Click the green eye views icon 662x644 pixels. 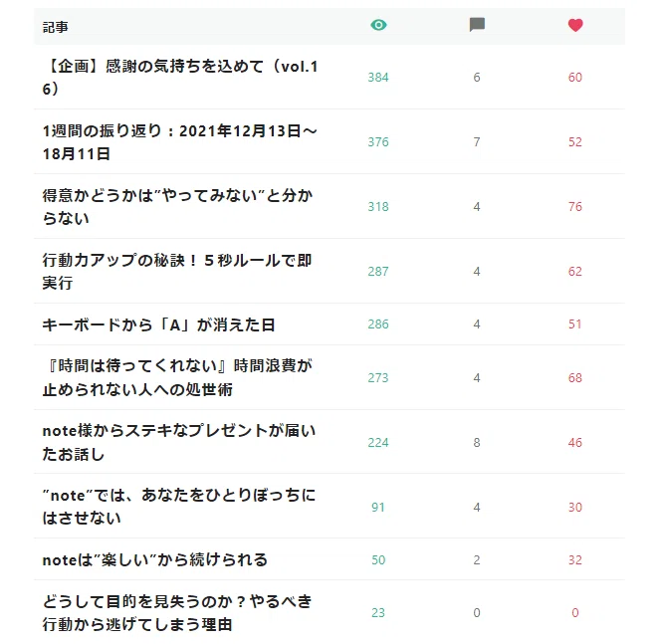(378, 25)
